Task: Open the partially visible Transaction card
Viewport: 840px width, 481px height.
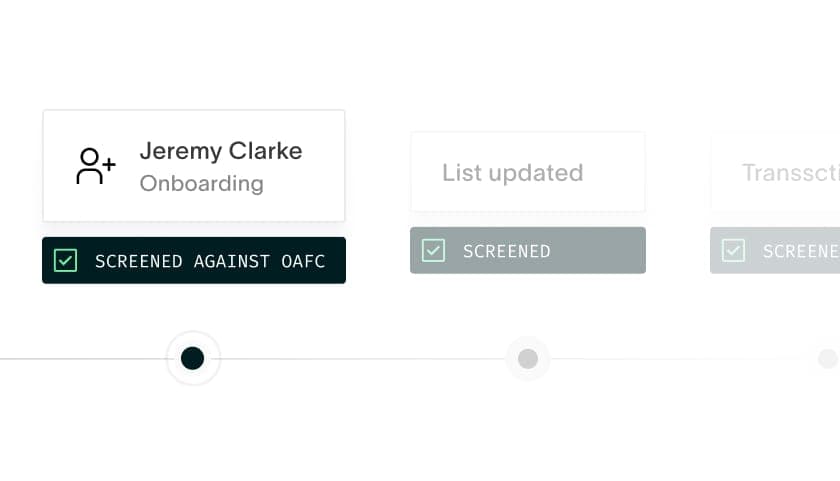Action: point(775,172)
